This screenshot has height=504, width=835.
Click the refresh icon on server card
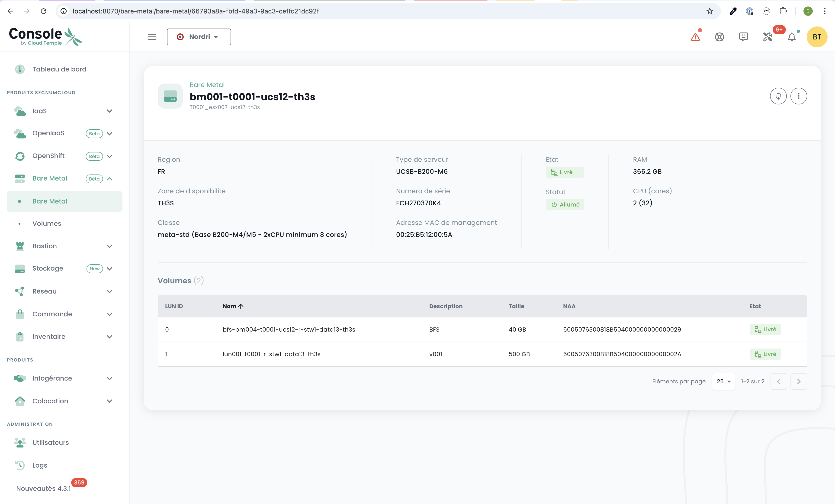point(778,96)
